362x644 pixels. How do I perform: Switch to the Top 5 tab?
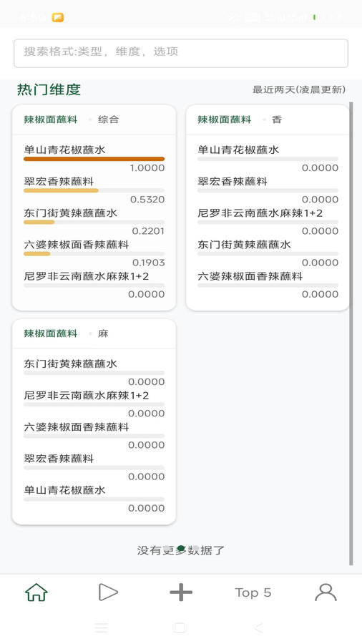coord(253,592)
